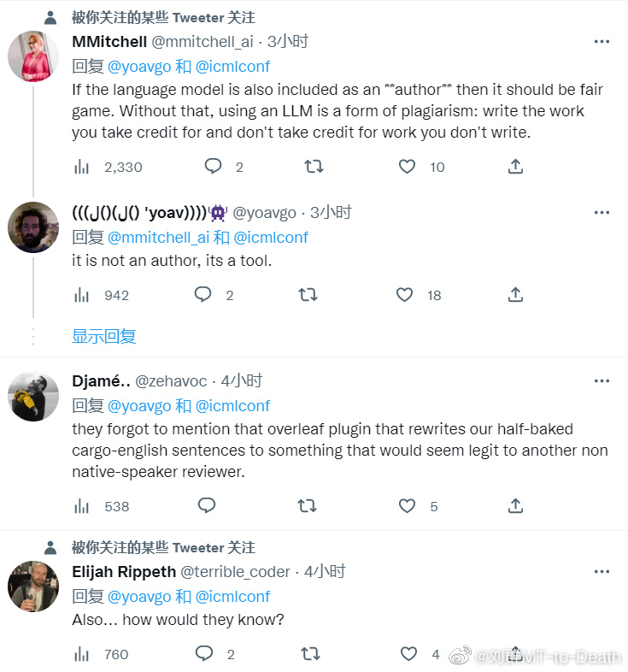This screenshot has width=628, height=672.
Task: Open more options on yoavgo's tweet
Action: tap(602, 212)
